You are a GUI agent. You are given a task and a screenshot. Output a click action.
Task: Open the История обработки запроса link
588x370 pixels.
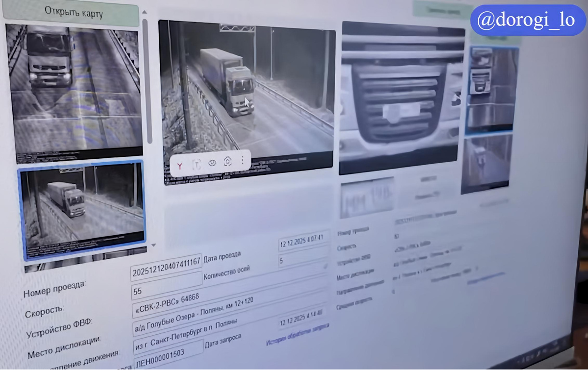(298, 334)
